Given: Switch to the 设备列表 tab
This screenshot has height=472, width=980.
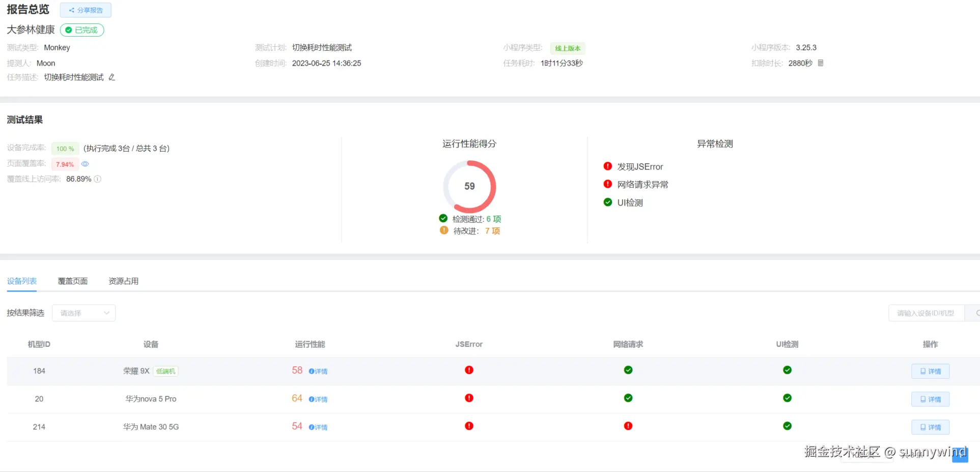Looking at the screenshot, I should pyautogui.click(x=22, y=281).
